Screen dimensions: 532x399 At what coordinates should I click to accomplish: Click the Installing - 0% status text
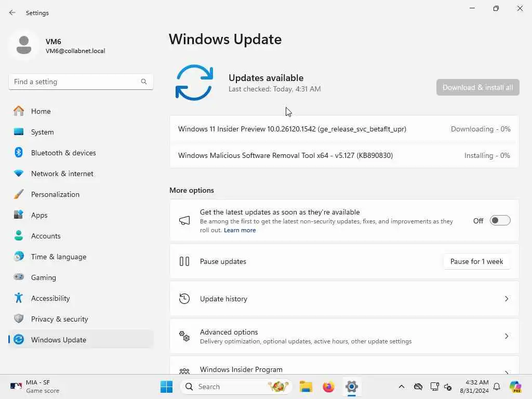pos(487,155)
